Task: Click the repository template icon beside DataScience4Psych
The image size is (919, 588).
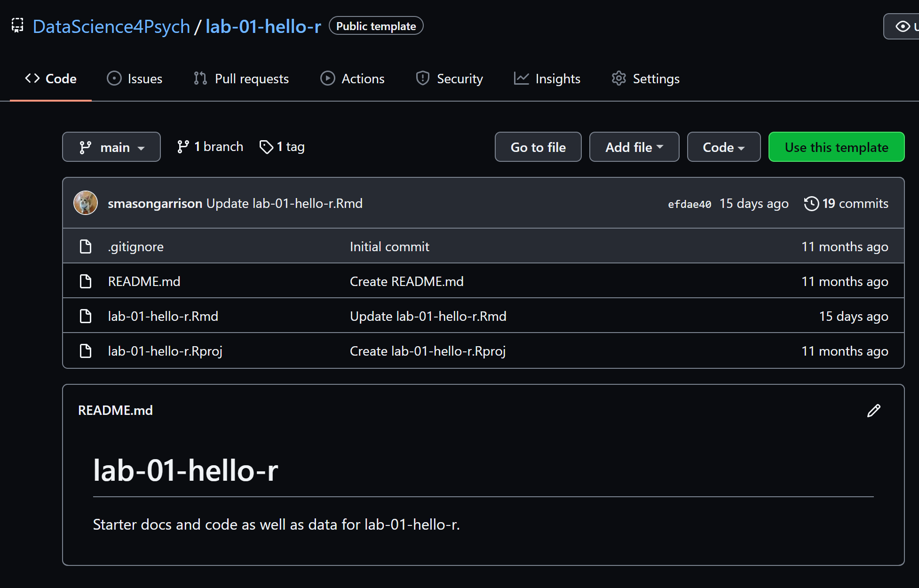Action: click(17, 26)
